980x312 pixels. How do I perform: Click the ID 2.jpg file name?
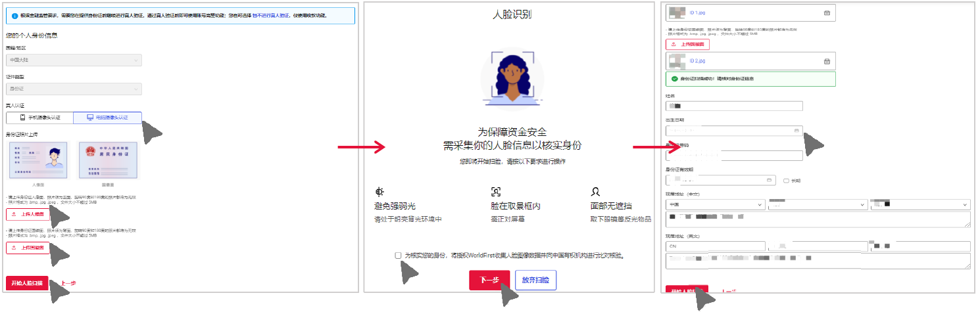pyautogui.click(x=698, y=60)
